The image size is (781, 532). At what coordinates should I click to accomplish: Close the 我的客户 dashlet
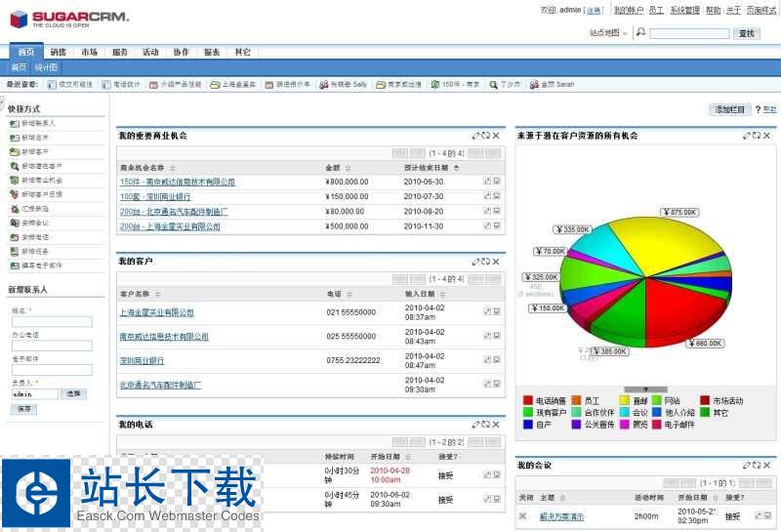(x=496, y=262)
